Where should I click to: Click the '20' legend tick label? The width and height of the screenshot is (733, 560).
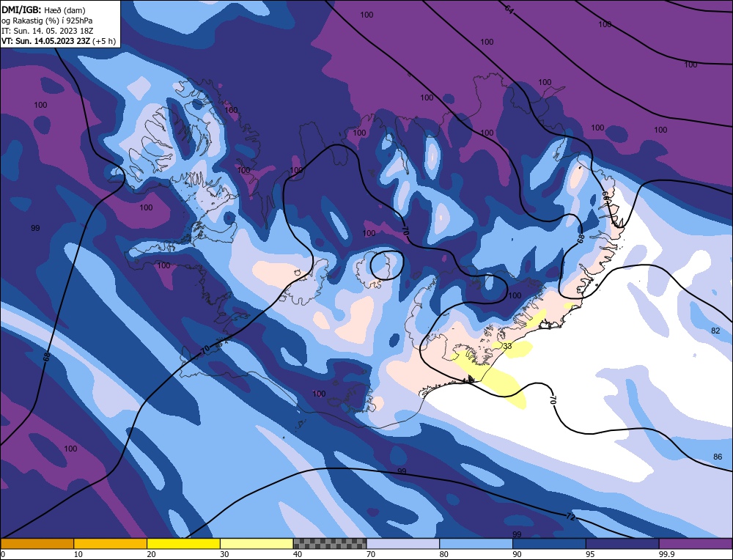152,554
